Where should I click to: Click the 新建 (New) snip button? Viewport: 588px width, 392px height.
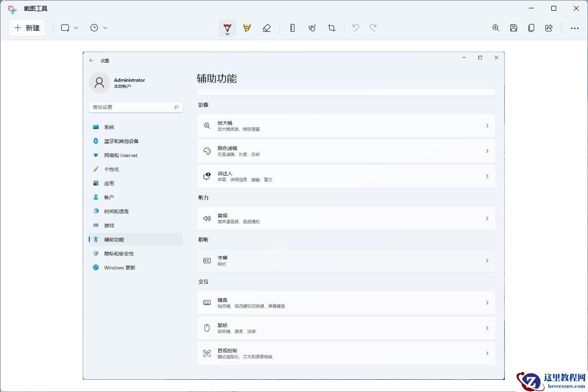pos(27,28)
